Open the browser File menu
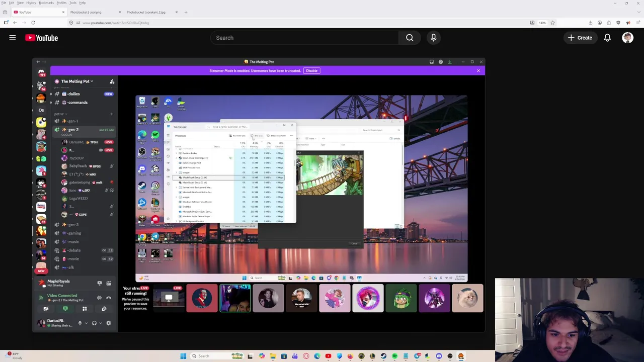 click(x=4, y=3)
